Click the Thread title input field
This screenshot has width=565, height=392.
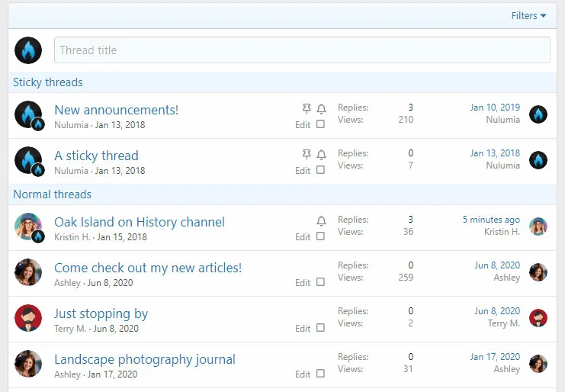point(302,50)
